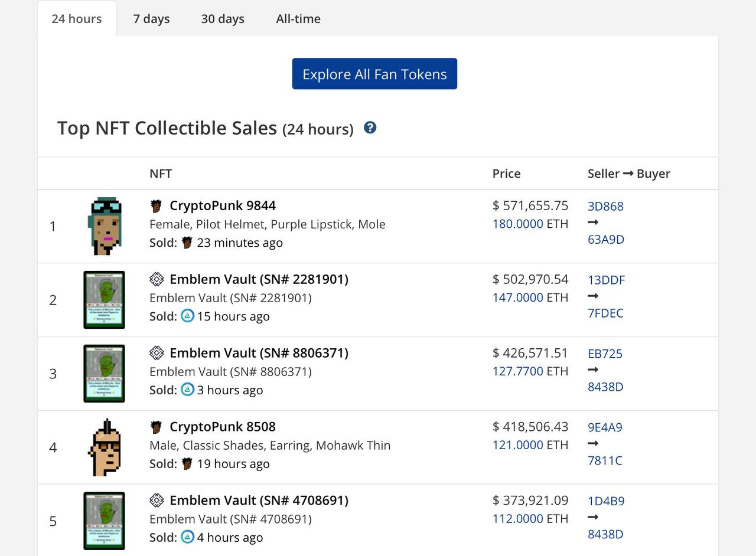Viewport: 756px width, 556px height.
Task: Switch to the All-time tab
Action: pos(298,18)
